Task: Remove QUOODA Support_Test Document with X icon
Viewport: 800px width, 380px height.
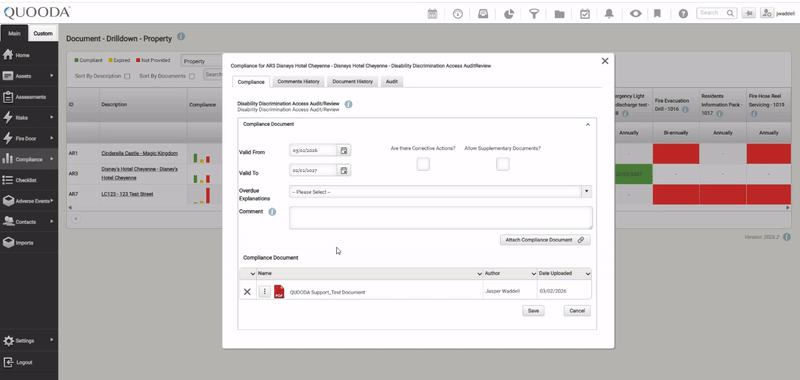Action: pos(247,292)
